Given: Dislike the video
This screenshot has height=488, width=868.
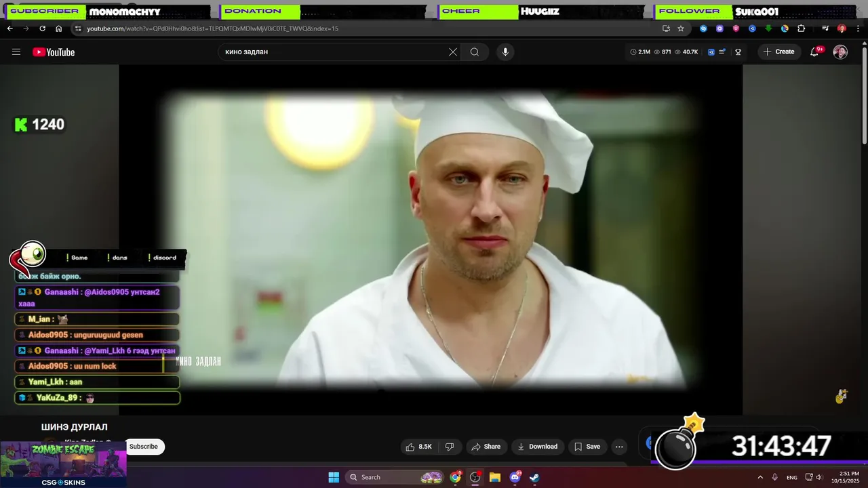Looking at the screenshot, I should click(x=449, y=447).
